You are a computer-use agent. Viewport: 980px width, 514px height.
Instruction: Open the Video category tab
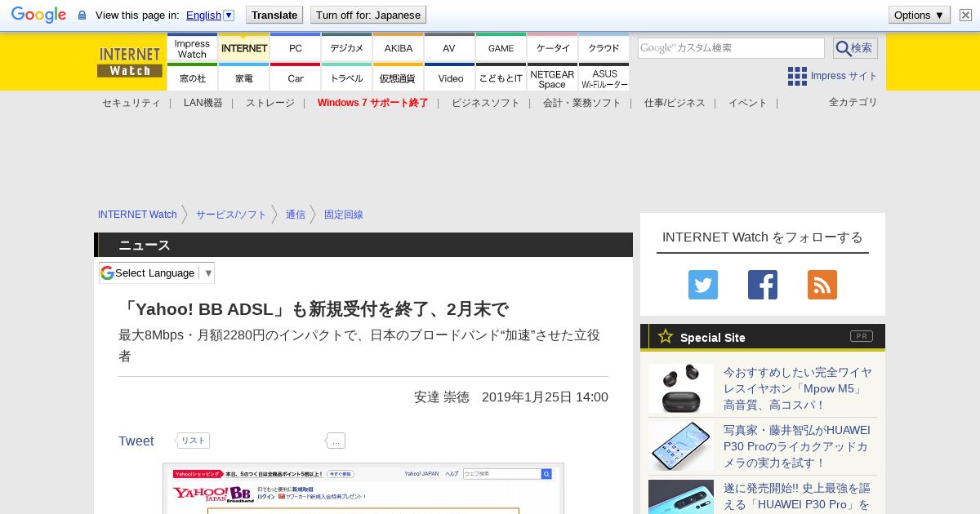coord(450,78)
